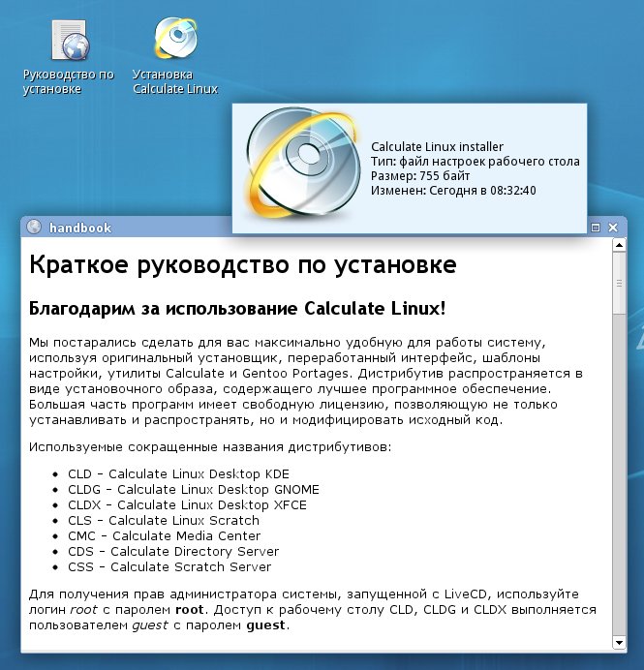
Task: Click the scrollbar down arrow in handbook
Action: 619,642
